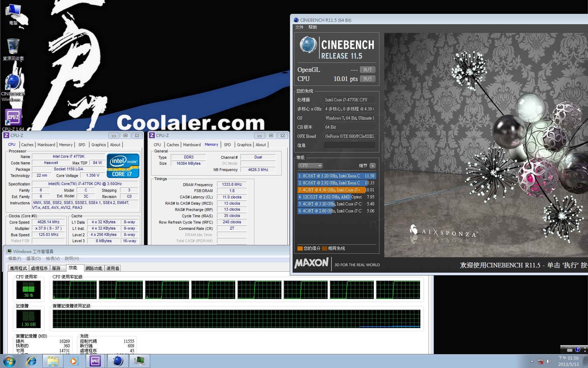Open SPD tab in left CPU-Z

(82, 145)
